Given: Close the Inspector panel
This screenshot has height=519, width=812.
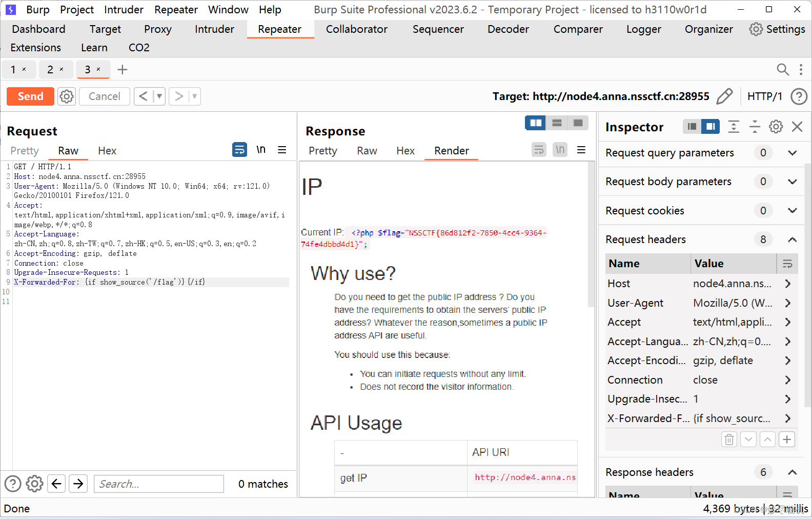Looking at the screenshot, I should 797,127.
